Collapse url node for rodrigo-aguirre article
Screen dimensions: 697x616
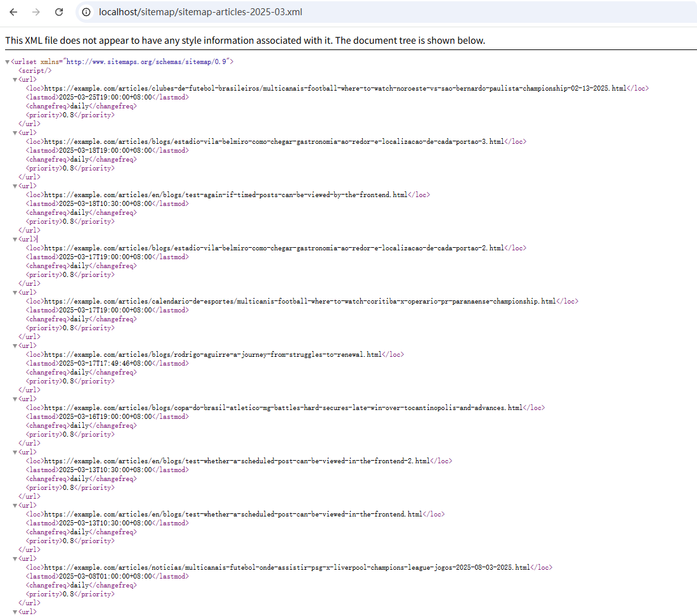coord(15,347)
